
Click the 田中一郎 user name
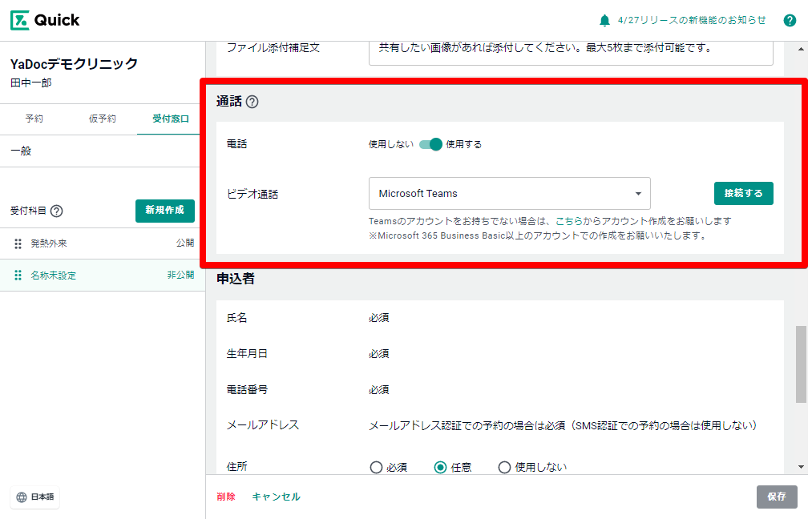[31, 82]
